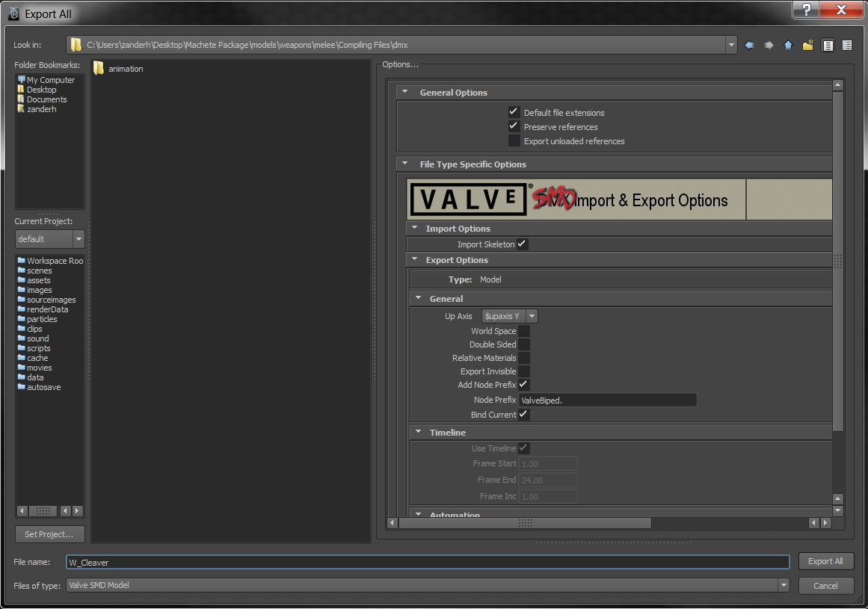Select zanderh bookmark
Image resolution: width=868 pixels, height=609 pixels.
click(x=37, y=109)
